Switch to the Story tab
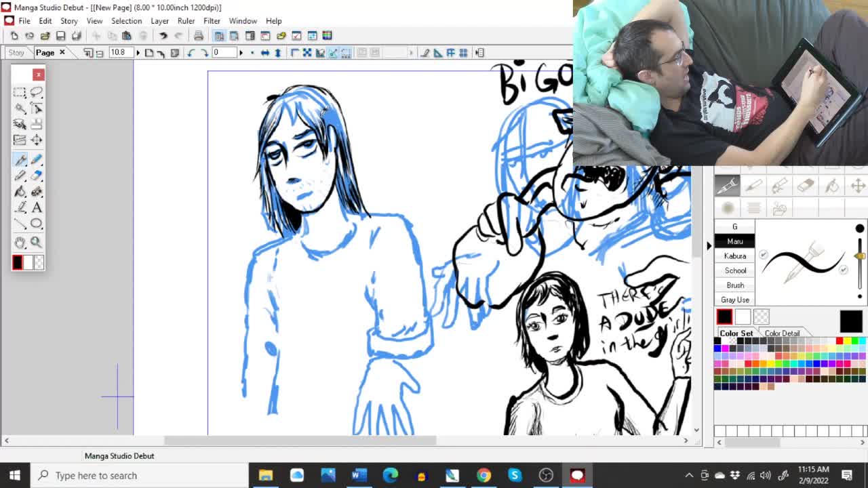868x488 pixels. 16,53
